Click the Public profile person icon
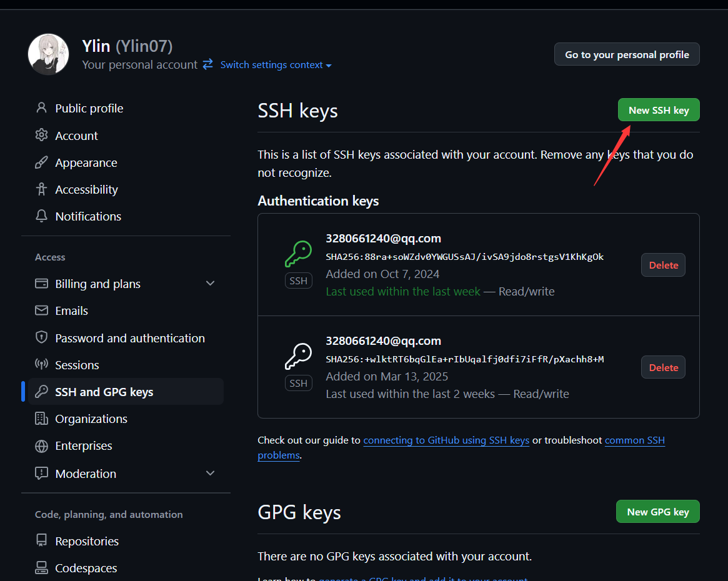 pyautogui.click(x=41, y=107)
